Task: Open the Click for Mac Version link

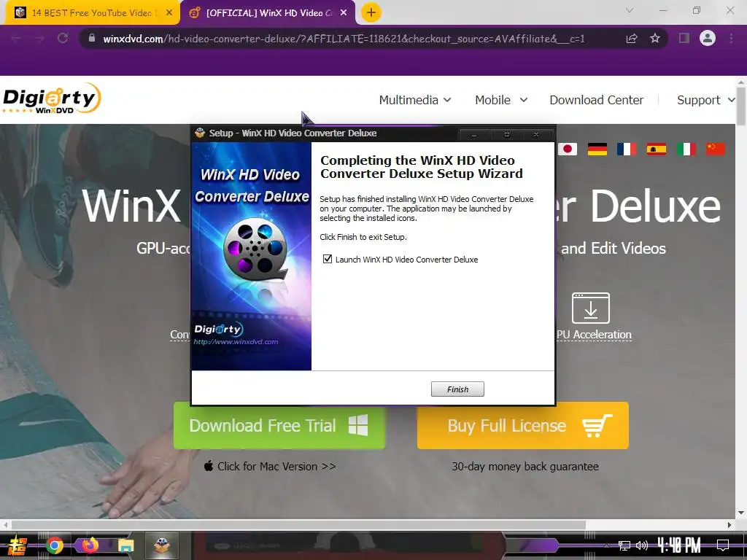Action: pyautogui.click(x=270, y=466)
